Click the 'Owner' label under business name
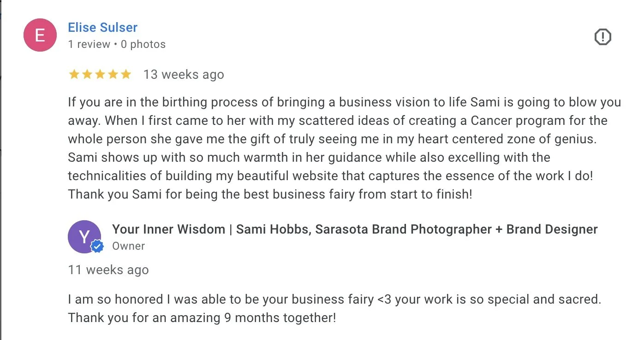644x340 pixels. coord(129,246)
